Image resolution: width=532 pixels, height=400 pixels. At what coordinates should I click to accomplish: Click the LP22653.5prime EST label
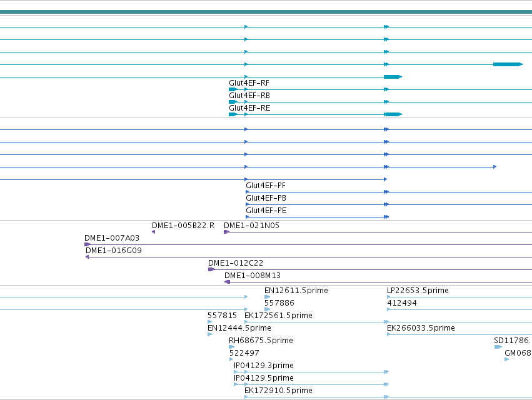click(418, 291)
